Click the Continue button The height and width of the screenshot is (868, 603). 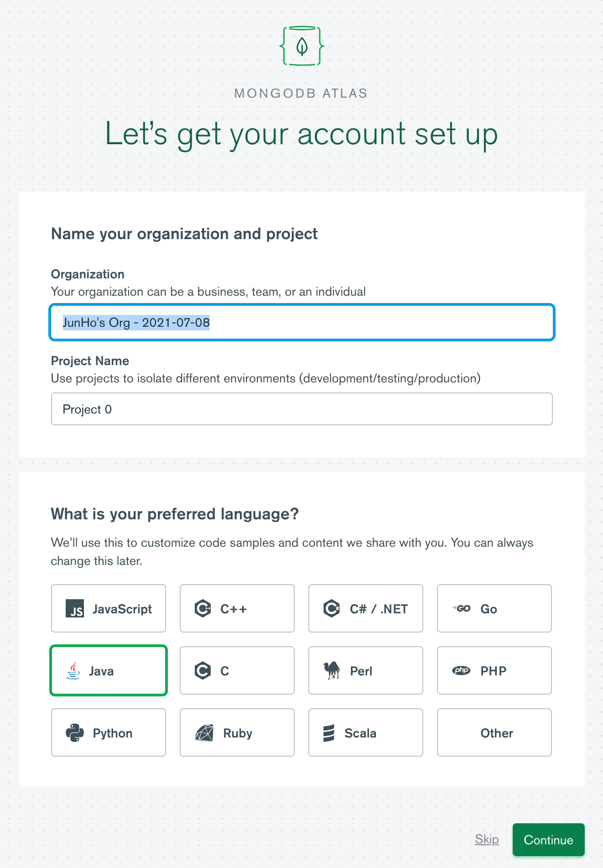(x=549, y=840)
